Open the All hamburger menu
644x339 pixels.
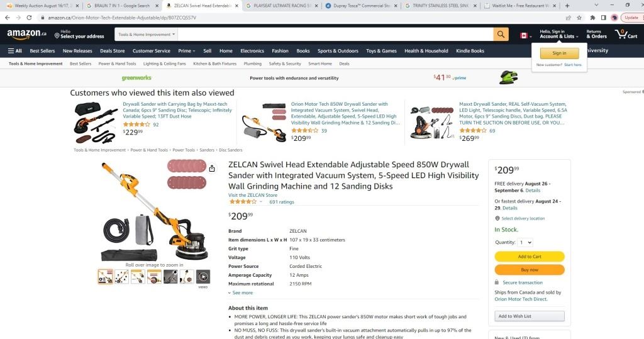pyautogui.click(x=15, y=51)
